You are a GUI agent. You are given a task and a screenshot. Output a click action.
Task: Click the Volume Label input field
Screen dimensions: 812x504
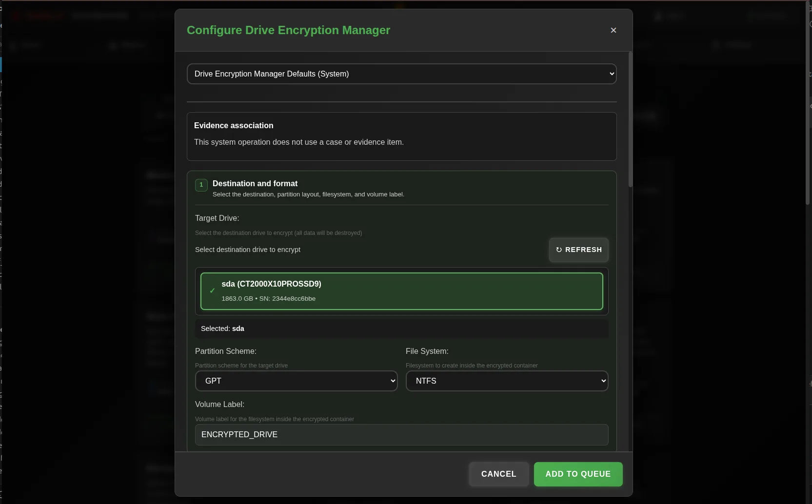click(401, 435)
